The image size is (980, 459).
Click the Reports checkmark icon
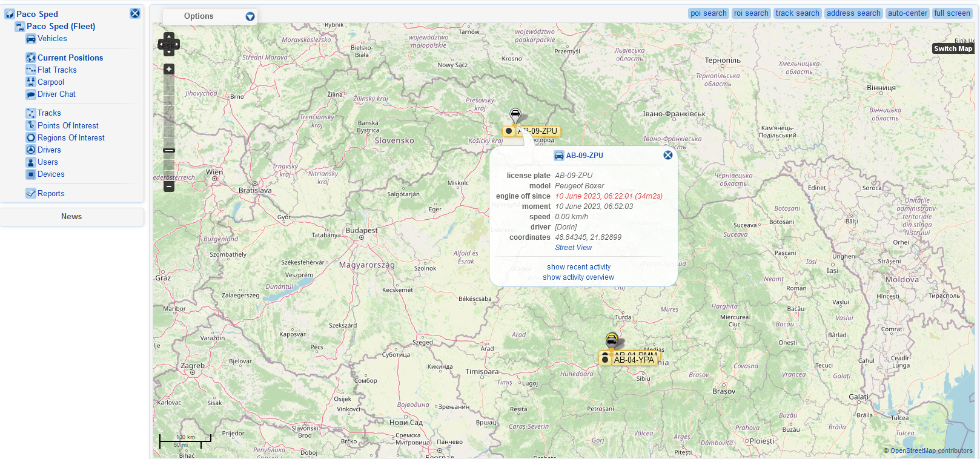31,194
